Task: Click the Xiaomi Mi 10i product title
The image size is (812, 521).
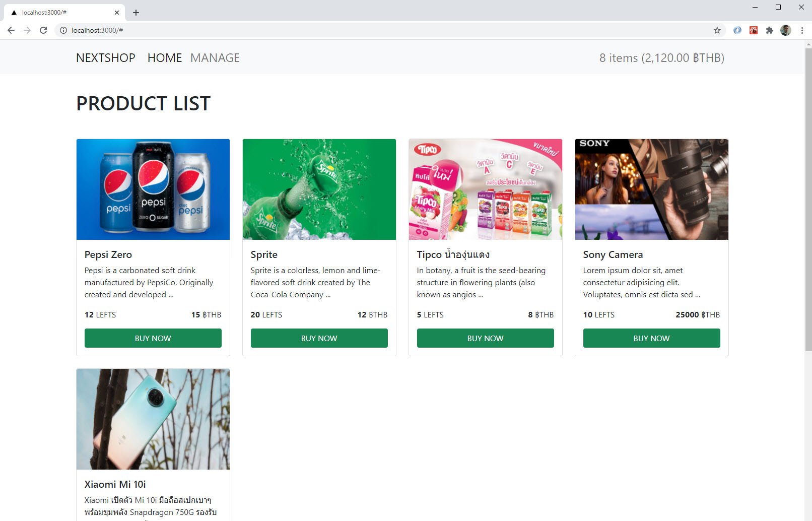Action: 115,484
